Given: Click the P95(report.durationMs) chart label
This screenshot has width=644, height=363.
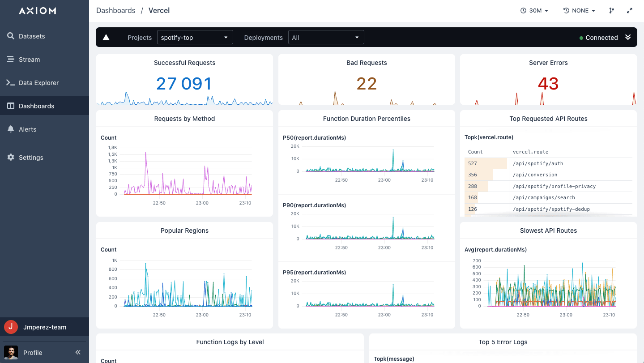Looking at the screenshot, I should click(315, 273).
